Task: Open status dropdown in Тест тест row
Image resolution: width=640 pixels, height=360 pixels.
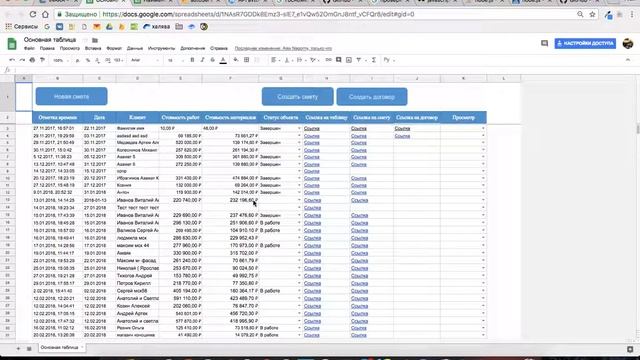Action: click(299, 208)
